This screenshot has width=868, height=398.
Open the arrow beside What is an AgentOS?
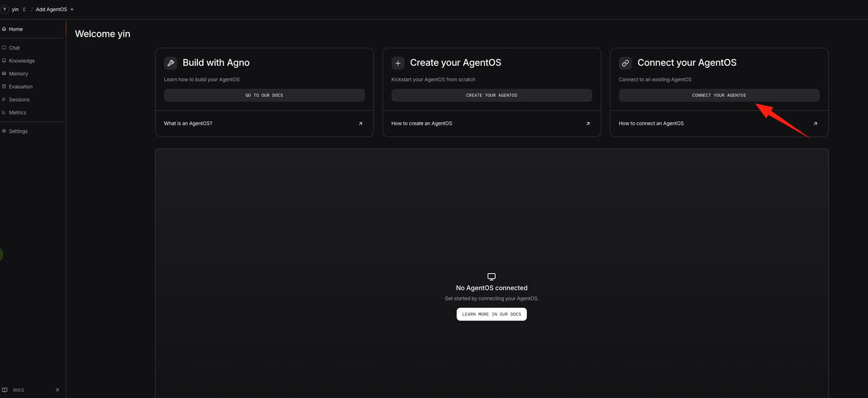click(x=360, y=123)
